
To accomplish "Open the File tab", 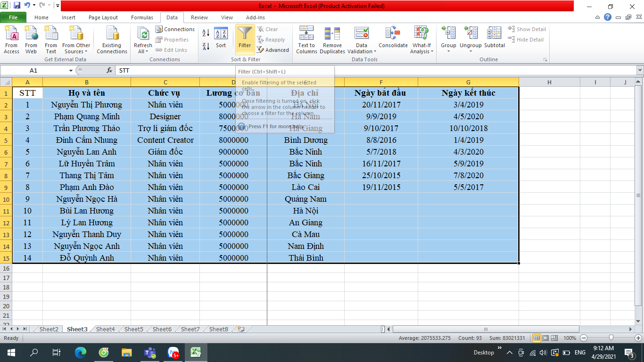I will [13, 17].
